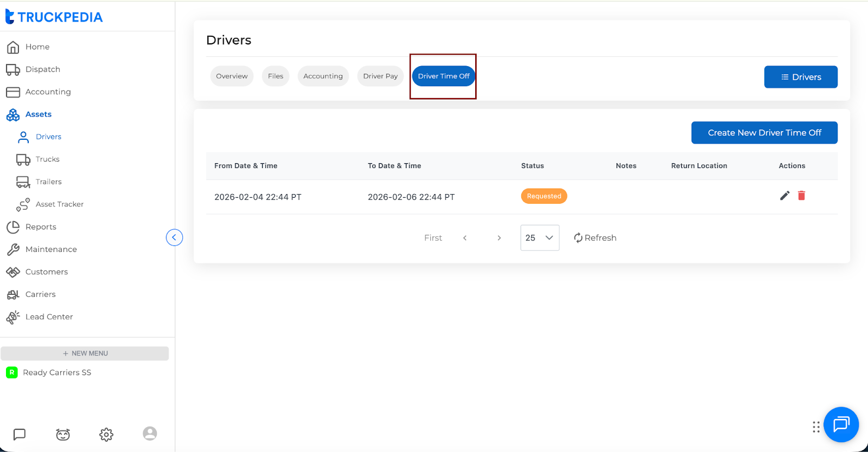The image size is (868, 452).
Task: Collapse the sidebar with the arrow button
Action: point(174,237)
